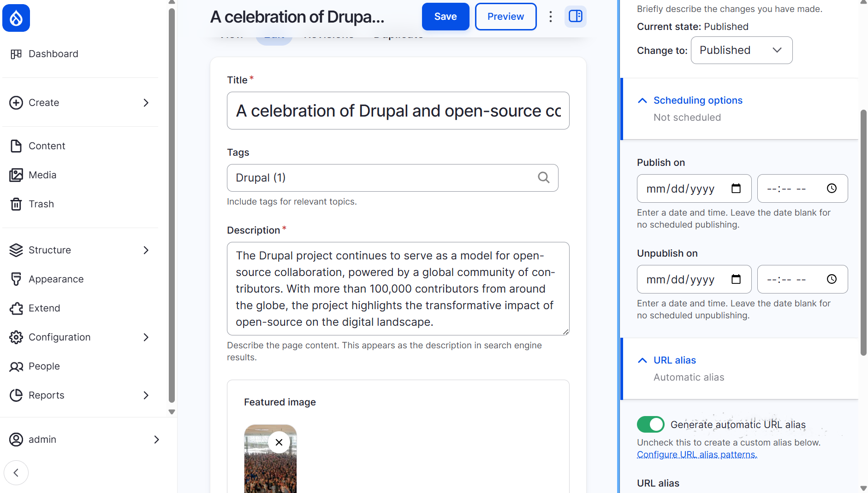868x493 pixels.
Task: Edit the Title text field
Action: coord(398,111)
